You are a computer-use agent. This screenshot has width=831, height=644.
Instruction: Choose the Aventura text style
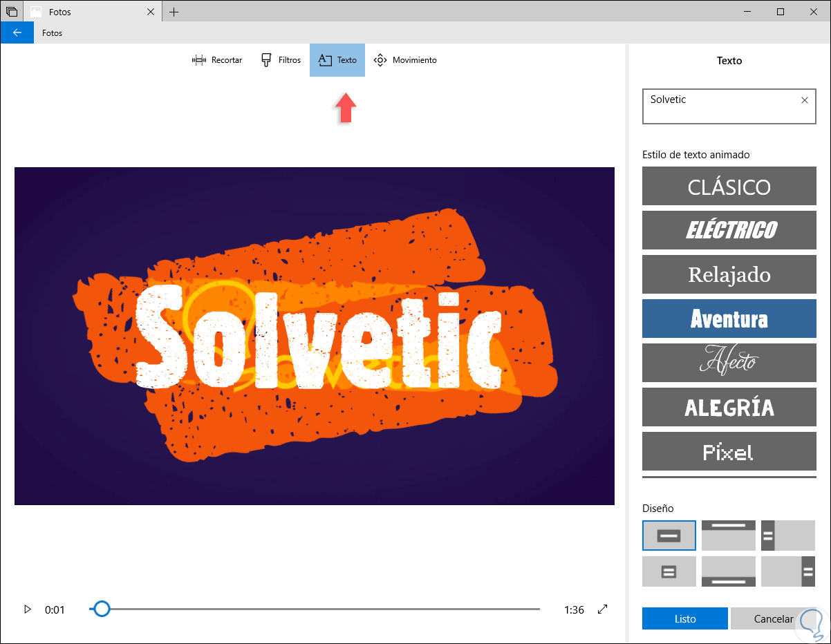(x=729, y=319)
